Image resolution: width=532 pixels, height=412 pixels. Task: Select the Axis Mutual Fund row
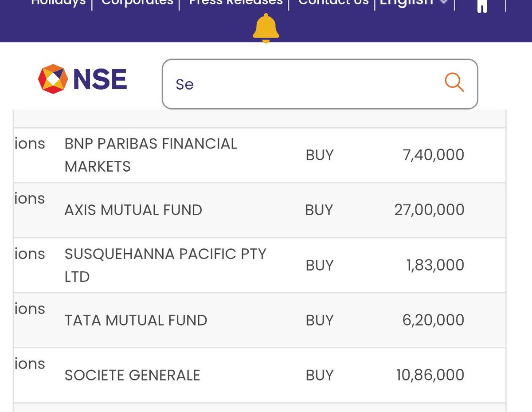pyautogui.click(x=260, y=210)
